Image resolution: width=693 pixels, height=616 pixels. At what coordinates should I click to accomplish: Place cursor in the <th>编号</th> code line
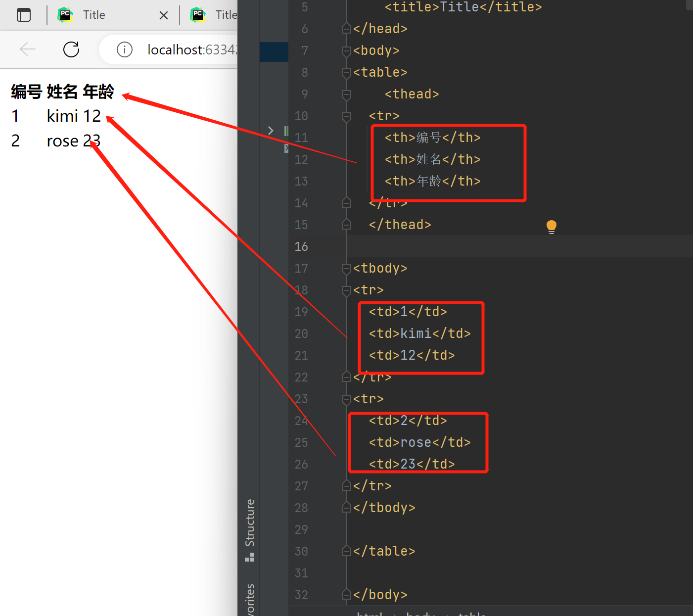(x=433, y=138)
